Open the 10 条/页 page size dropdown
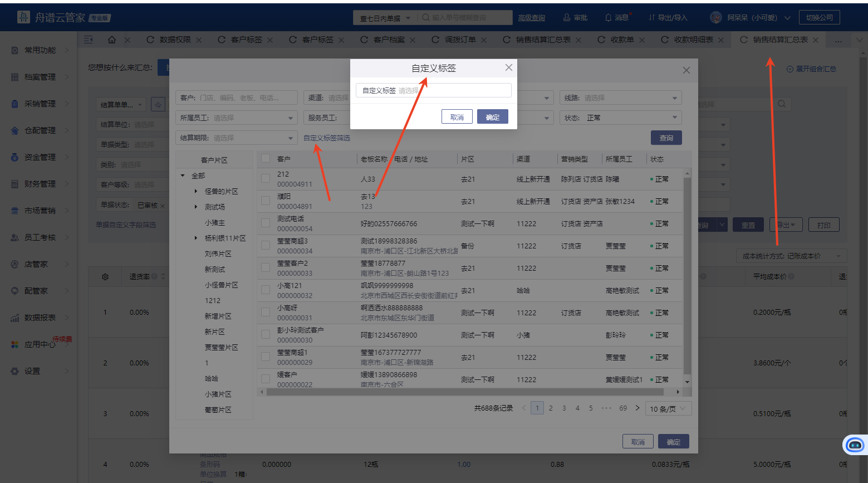Image resolution: width=868 pixels, height=483 pixels. pyautogui.click(x=668, y=409)
